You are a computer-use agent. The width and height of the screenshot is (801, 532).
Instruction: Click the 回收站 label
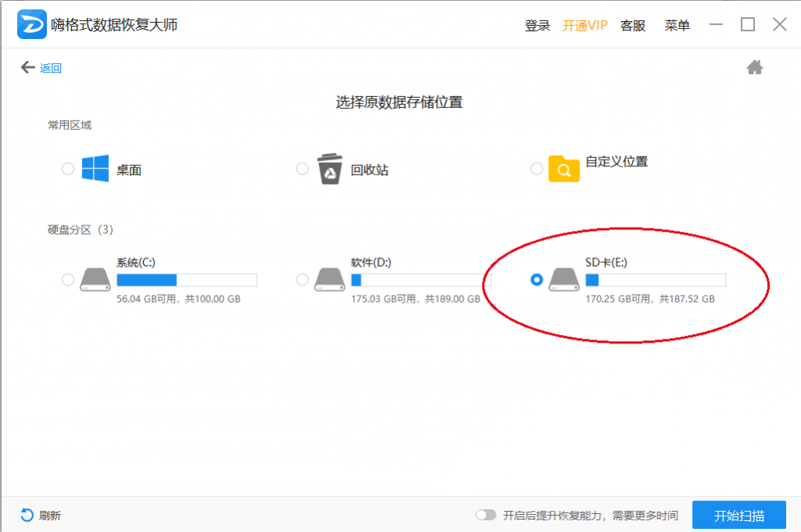(x=369, y=171)
